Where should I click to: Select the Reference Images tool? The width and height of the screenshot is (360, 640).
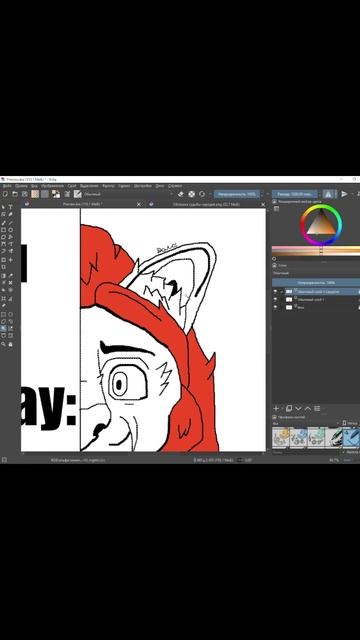click(3, 305)
